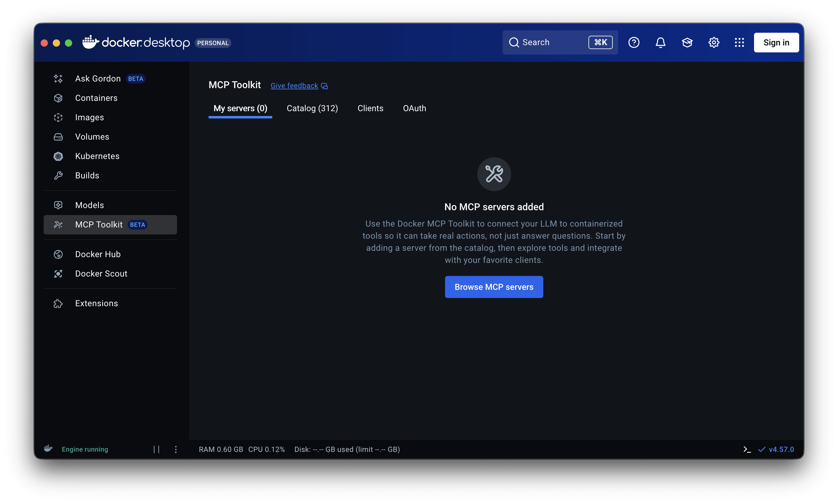The image size is (838, 504).
Task: Open engine options three-dot menu
Action: pos(176,449)
